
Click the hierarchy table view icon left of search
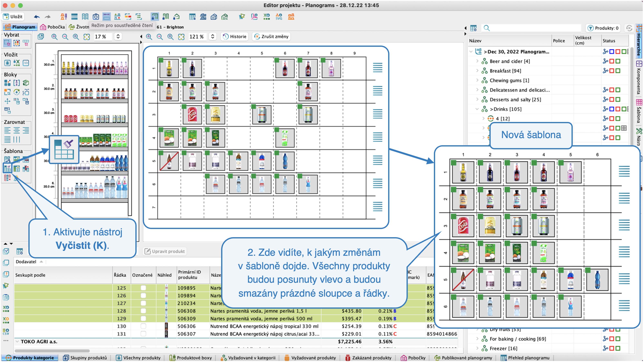tap(473, 28)
